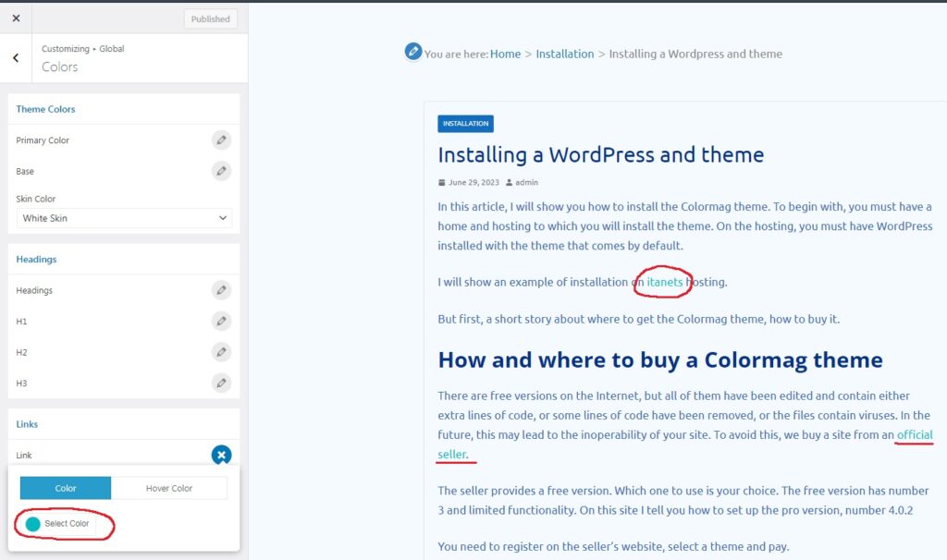Click the Published button
This screenshot has height=560, width=947.
pyautogui.click(x=211, y=18)
